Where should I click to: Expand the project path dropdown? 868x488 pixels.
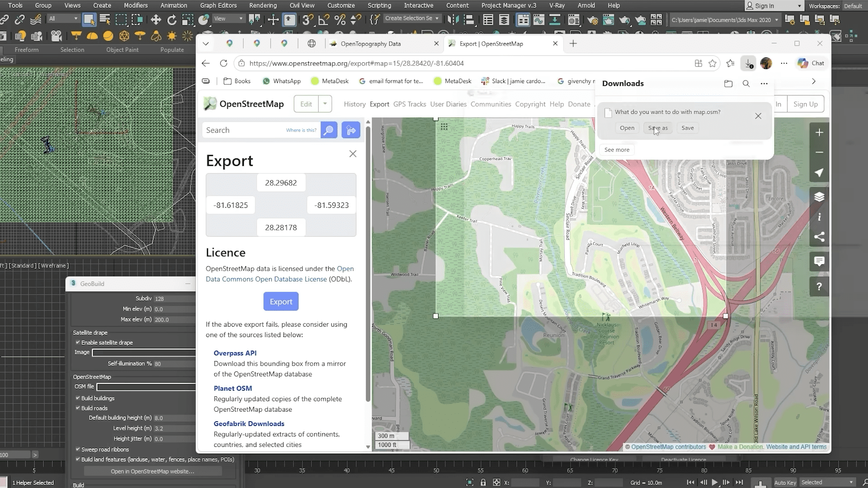[777, 20]
